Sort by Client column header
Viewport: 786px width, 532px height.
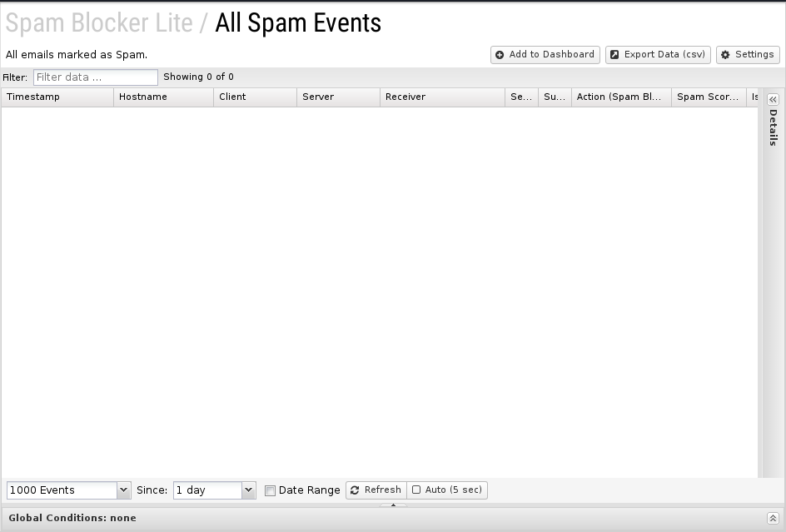click(x=255, y=97)
